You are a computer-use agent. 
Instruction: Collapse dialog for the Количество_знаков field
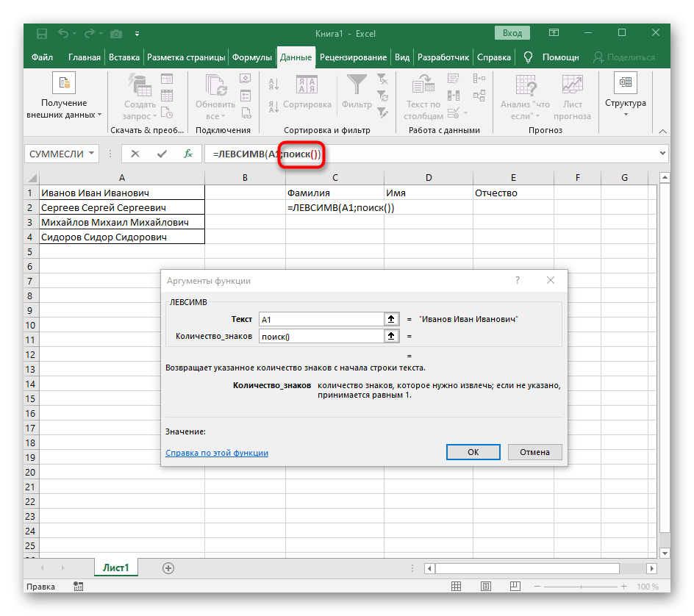[x=391, y=336]
